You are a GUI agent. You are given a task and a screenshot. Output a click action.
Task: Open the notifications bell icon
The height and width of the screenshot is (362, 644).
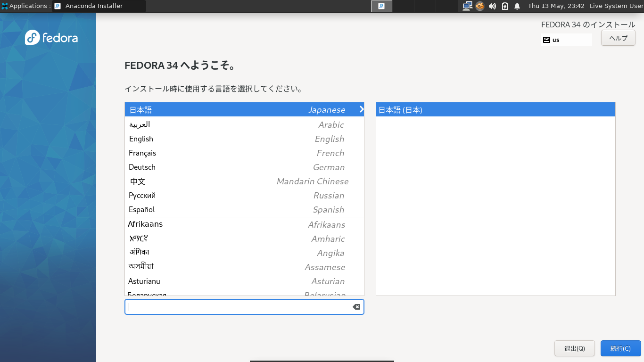tap(517, 6)
